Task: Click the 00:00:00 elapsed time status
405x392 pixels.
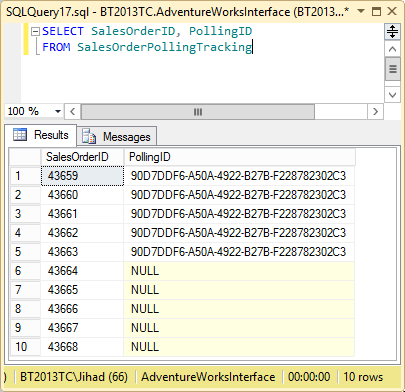Action: pos(309,377)
